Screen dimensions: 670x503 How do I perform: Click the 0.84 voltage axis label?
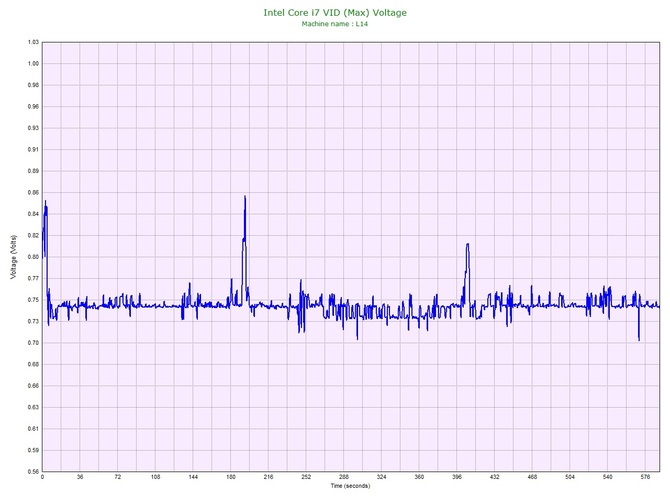click(x=33, y=214)
